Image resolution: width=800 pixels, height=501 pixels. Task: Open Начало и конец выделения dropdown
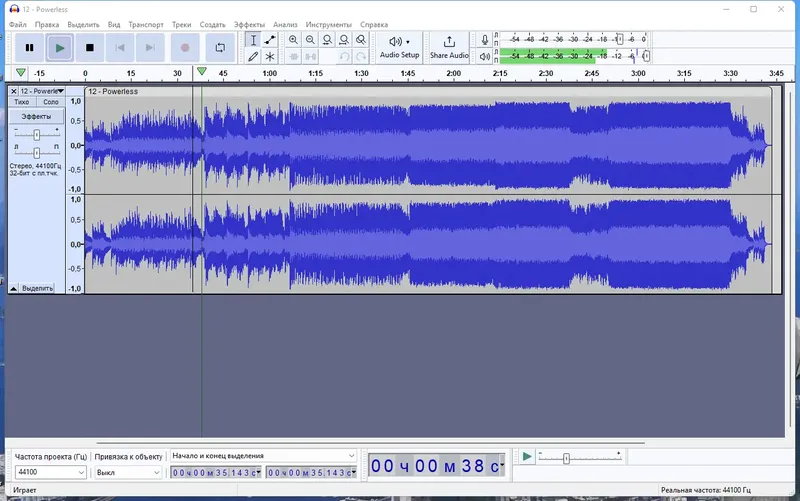(263, 456)
